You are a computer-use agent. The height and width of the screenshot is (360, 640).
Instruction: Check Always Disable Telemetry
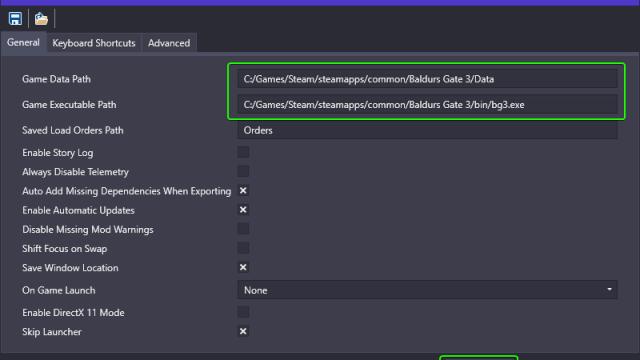[243, 171]
